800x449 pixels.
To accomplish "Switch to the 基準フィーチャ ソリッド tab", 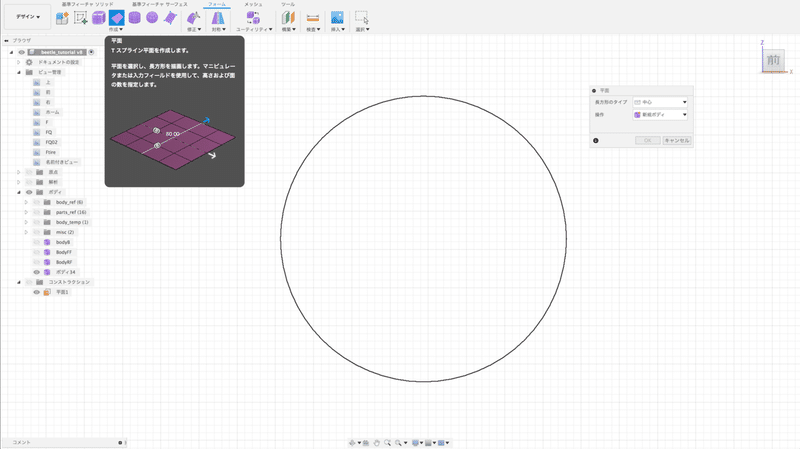I will tap(88, 4).
